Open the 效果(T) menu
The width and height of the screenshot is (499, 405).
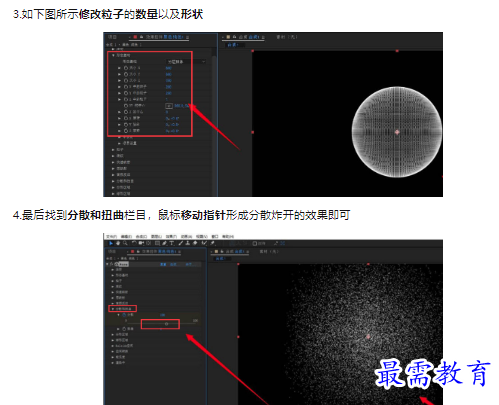[x=171, y=236]
